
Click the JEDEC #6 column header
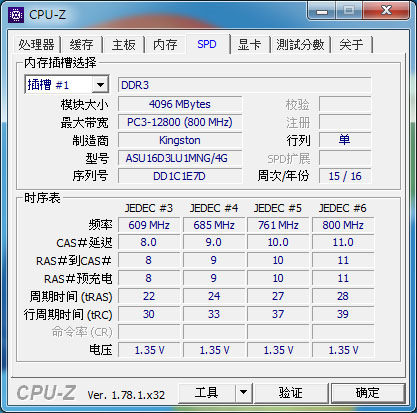[x=343, y=208]
